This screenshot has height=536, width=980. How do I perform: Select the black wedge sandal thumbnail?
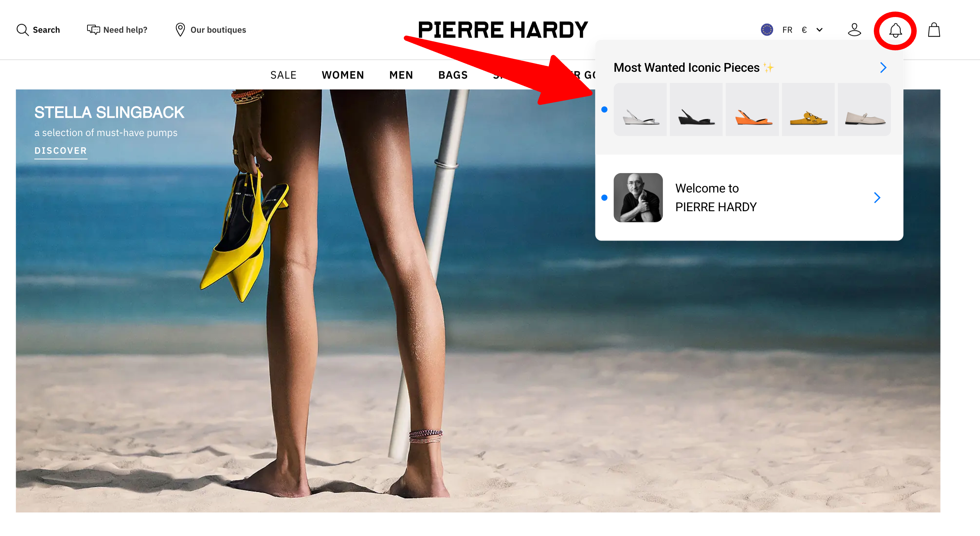pyautogui.click(x=696, y=110)
